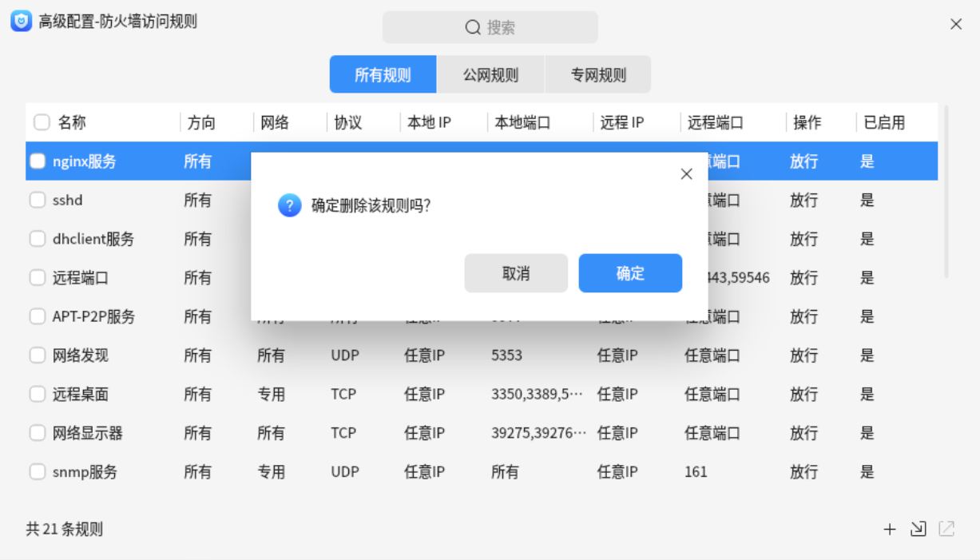
Task: Click the export rules icon
Action: [946, 529]
